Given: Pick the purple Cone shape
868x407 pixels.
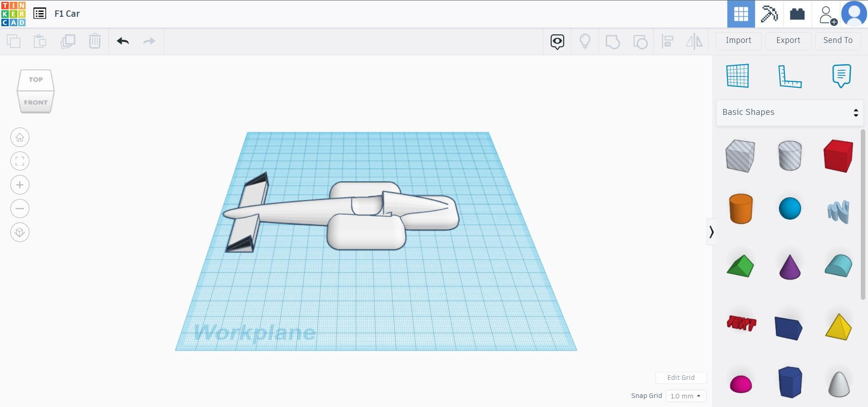Looking at the screenshot, I should 790,267.
